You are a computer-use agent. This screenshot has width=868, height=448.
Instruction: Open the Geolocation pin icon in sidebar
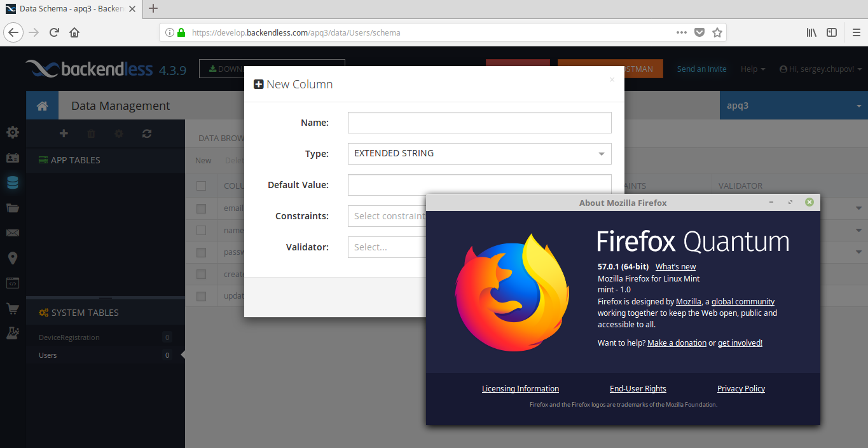tap(13, 258)
